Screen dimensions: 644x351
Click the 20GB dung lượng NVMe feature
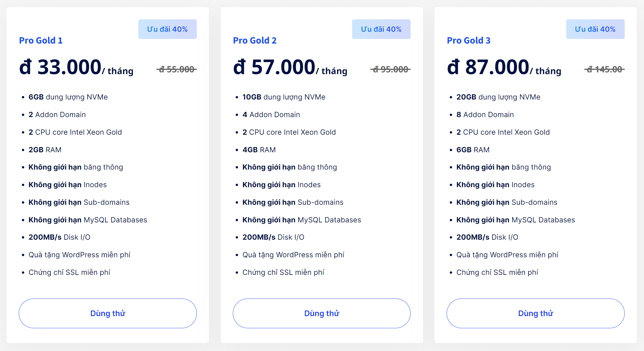[x=498, y=97]
